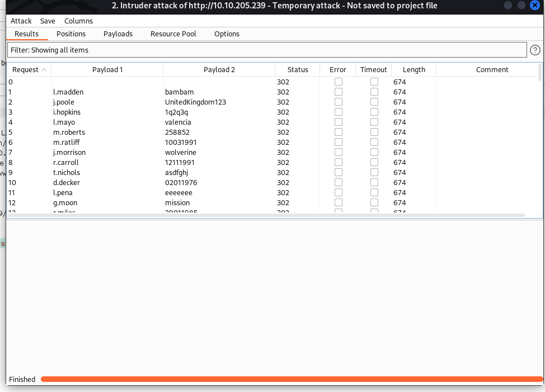545x392 pixels.
Task: Click the filter help question mark icon
Action: 535,50
